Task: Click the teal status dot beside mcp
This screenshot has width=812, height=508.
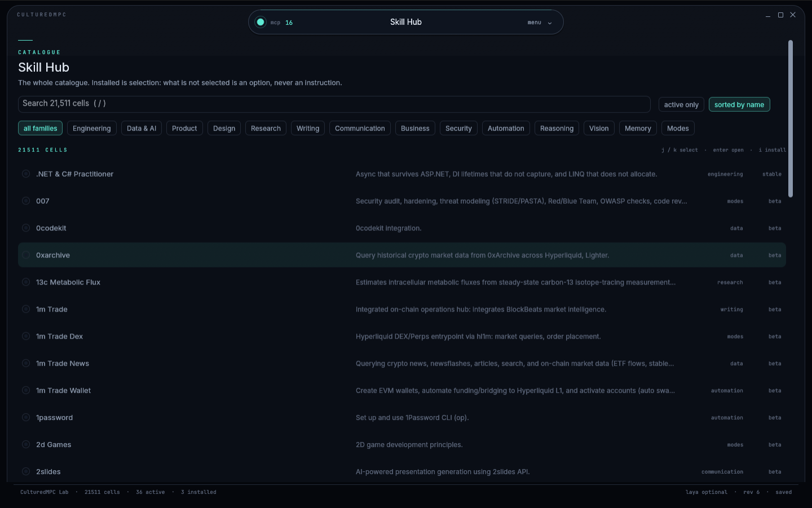Action: 261,22
